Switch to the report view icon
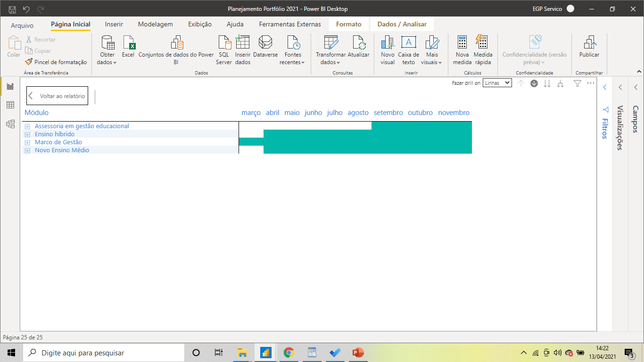 click(x=10, y=86)
